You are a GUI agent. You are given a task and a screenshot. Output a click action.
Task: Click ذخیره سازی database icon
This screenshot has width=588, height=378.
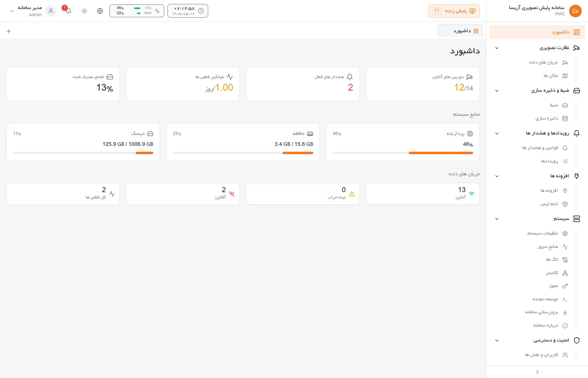pyautogui.click(x=565, y=119)
